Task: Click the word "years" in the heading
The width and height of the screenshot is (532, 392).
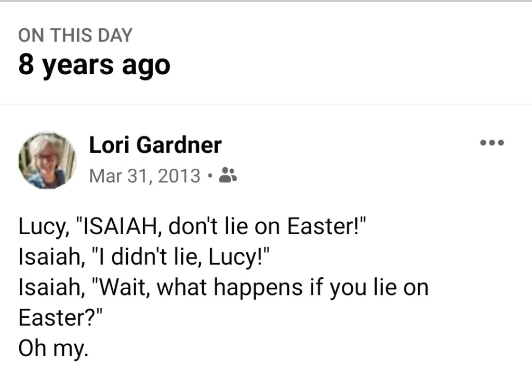Action: point(77,65)
